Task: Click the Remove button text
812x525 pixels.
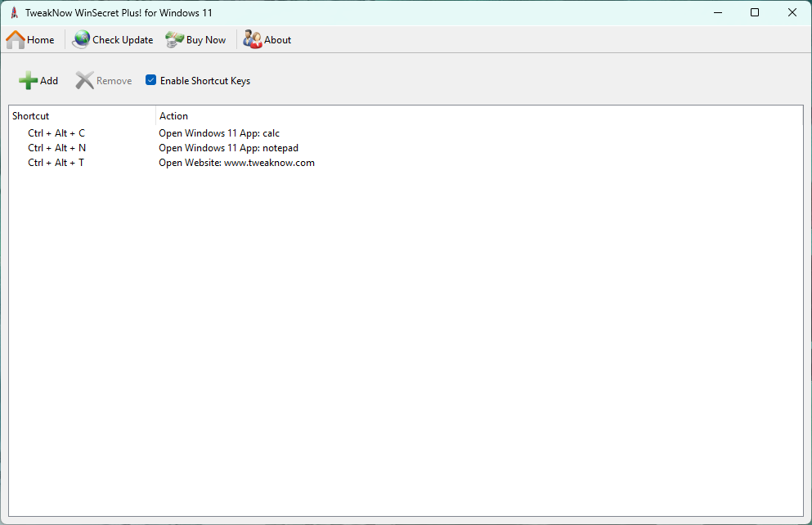Action: (114, 81)
